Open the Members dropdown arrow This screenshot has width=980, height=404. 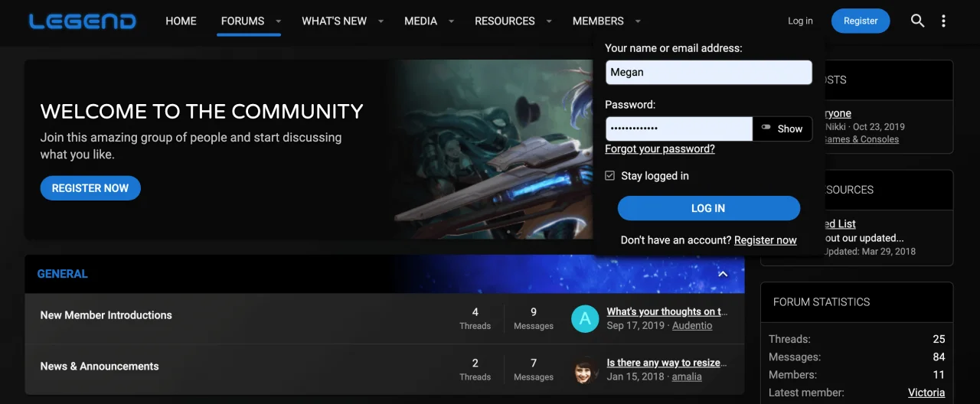[638, 21]
